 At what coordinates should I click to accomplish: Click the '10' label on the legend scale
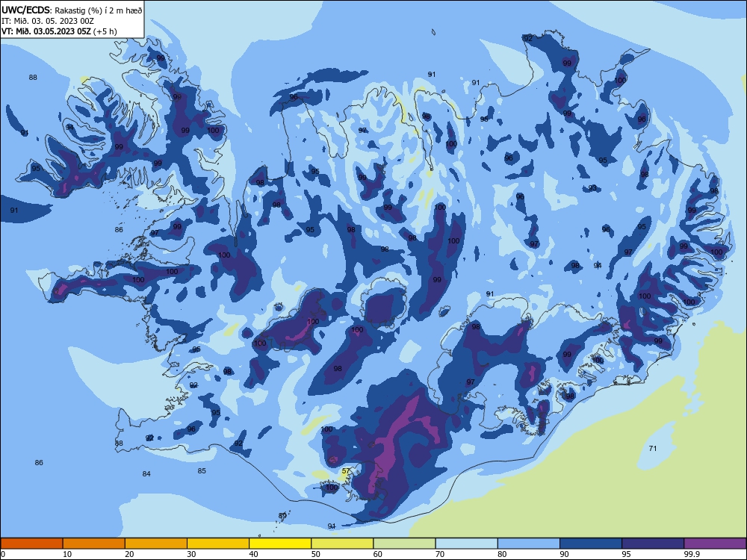(x=67, y=554)
